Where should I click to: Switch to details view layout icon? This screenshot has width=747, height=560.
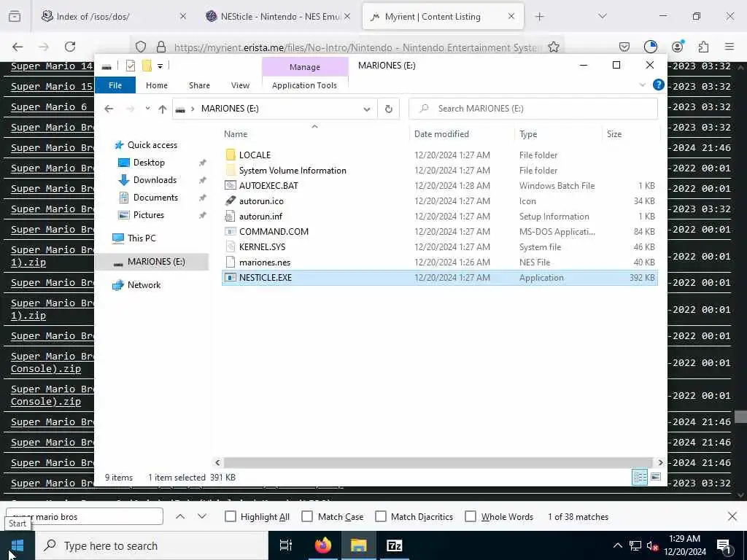639,477
